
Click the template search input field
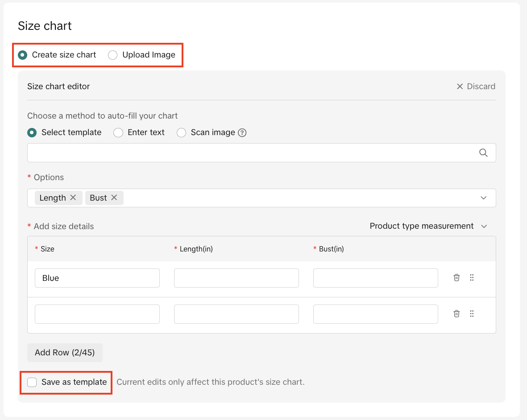coord(250,153)
